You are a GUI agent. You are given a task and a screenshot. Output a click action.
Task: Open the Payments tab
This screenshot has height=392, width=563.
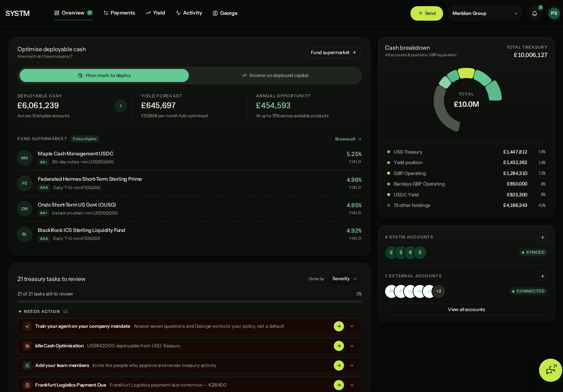click(119, 13)
